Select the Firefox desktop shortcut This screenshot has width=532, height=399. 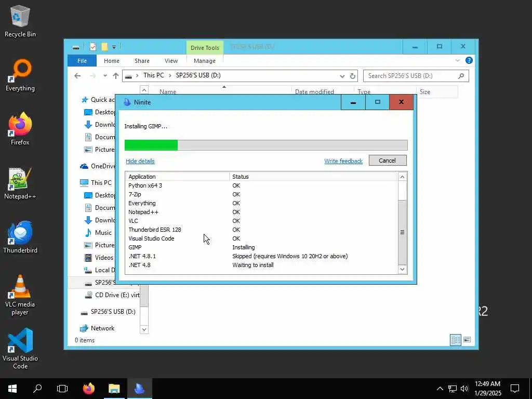pos(20,129)
